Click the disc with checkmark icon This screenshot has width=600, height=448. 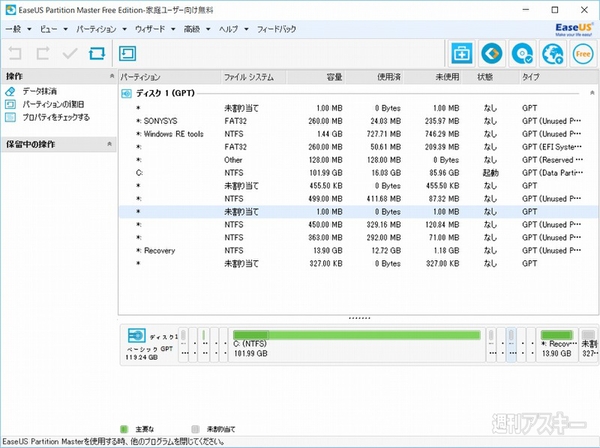[522, 54]
